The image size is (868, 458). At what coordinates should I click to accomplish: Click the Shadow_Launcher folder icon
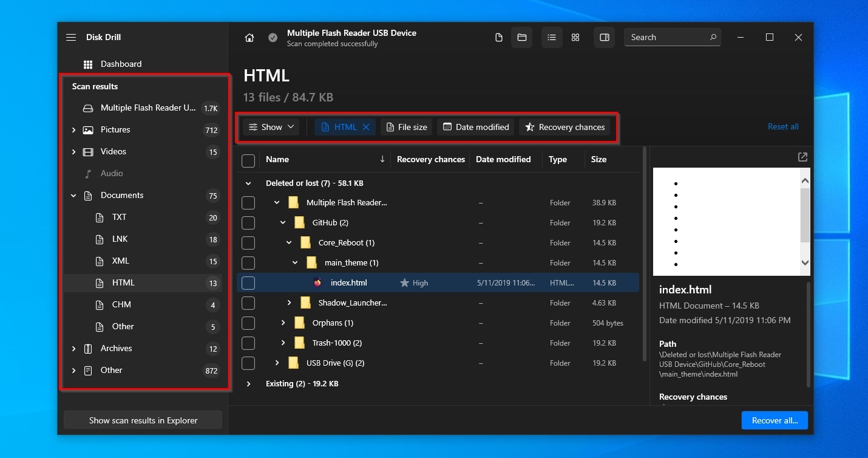pos(305,302)
